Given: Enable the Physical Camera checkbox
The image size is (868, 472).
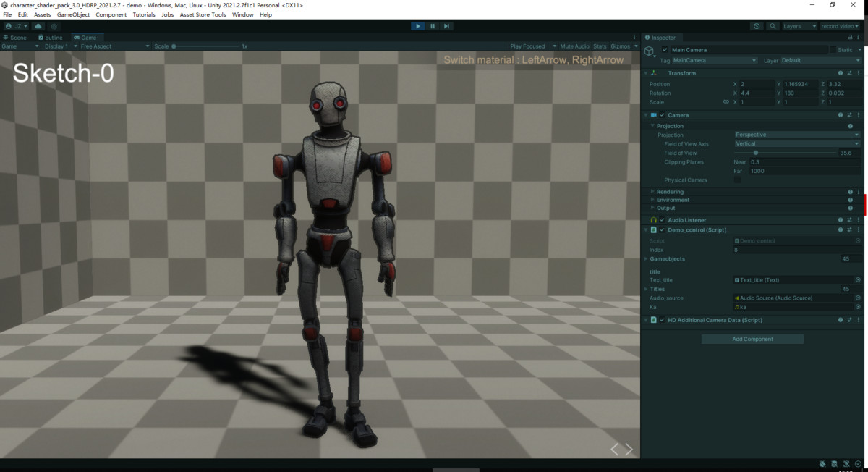Looking at the screenshot, I should 737,180.
